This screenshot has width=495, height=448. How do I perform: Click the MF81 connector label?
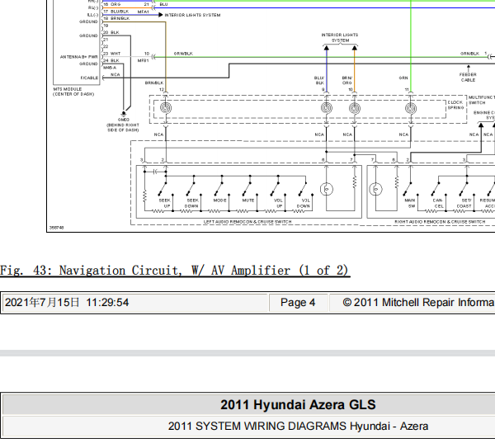pyautogui.click(x=143, y=60)
